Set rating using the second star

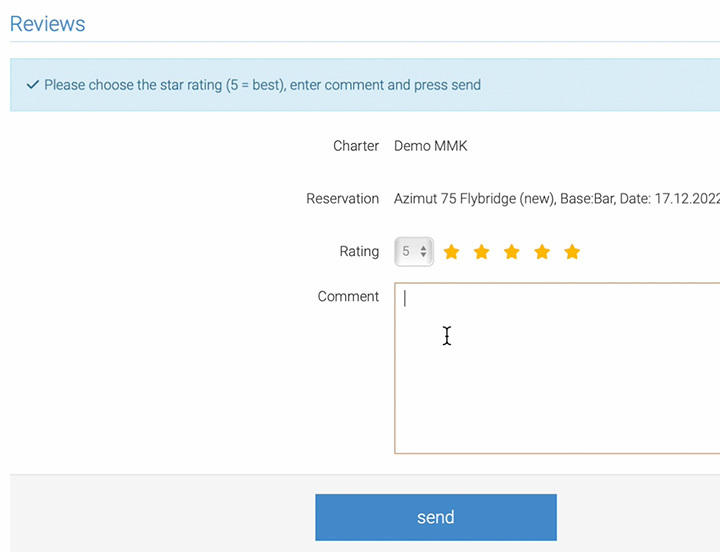pyautogui.click(x=481, y=252)
